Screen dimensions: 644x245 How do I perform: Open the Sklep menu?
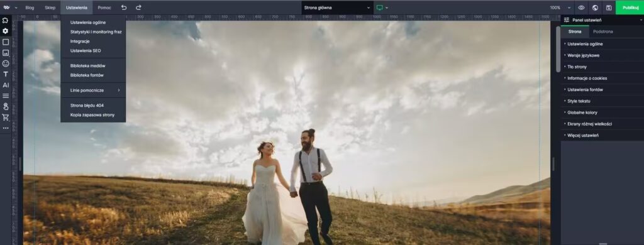50,8
